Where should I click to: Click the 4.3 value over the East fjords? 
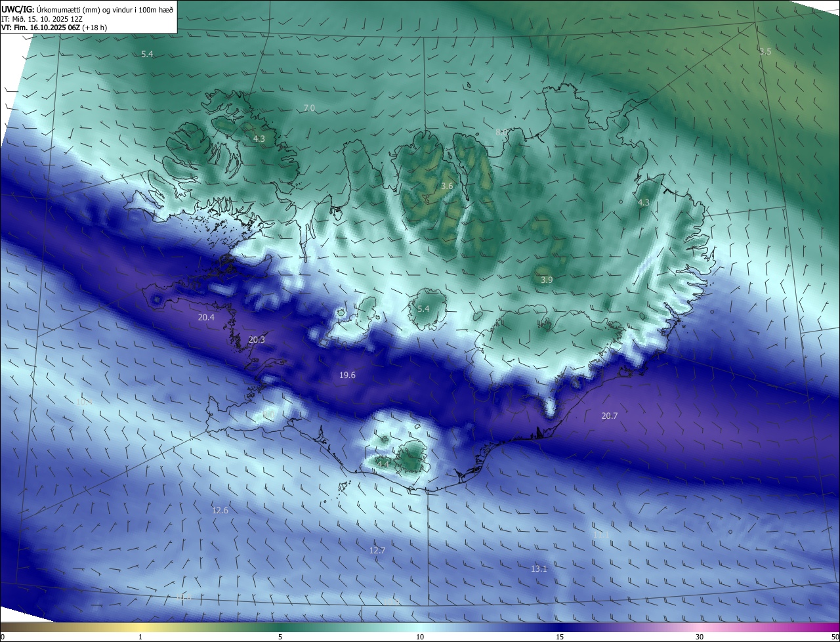(x=644, y=202)
